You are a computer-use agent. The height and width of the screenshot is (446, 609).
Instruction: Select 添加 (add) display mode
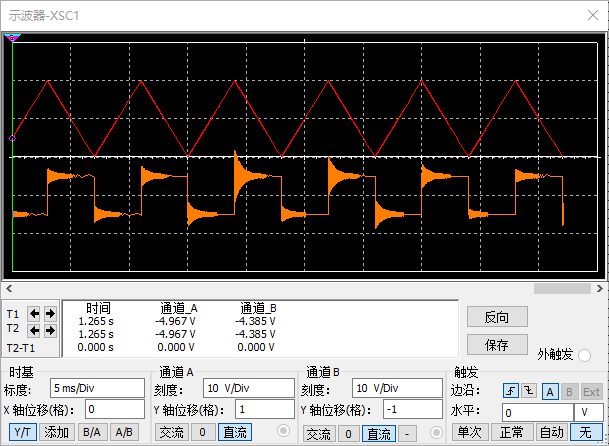point(57,432)
